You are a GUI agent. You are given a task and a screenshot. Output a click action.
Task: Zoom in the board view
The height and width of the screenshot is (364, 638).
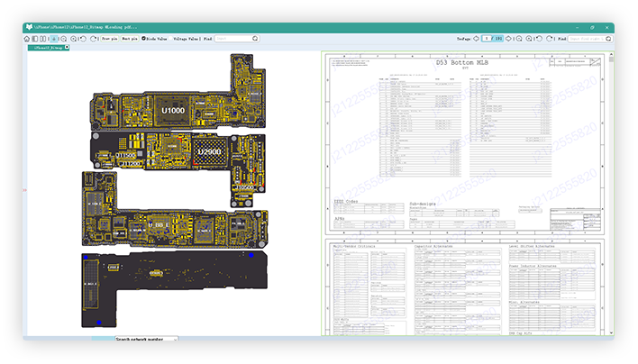[x=73, y=39]
